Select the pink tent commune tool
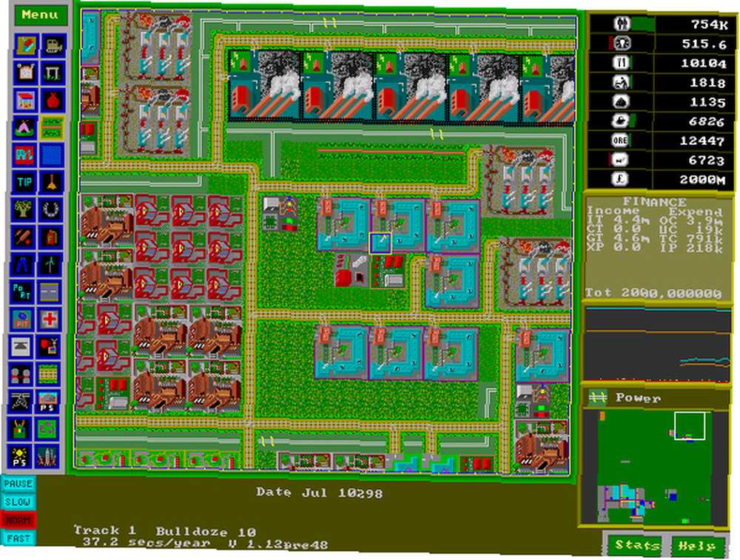 [x=25, y=127]
